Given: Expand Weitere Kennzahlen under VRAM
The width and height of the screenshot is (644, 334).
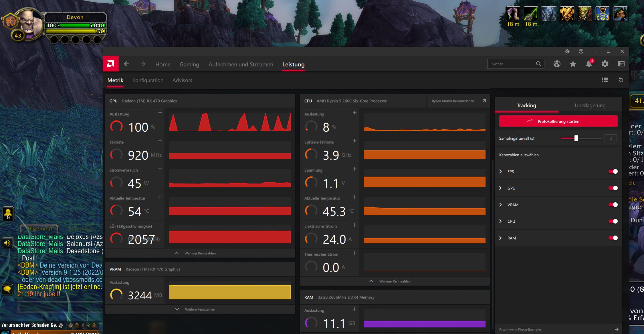Looking at the screenshot, I should pyautogui.click(x=200, y=309).
